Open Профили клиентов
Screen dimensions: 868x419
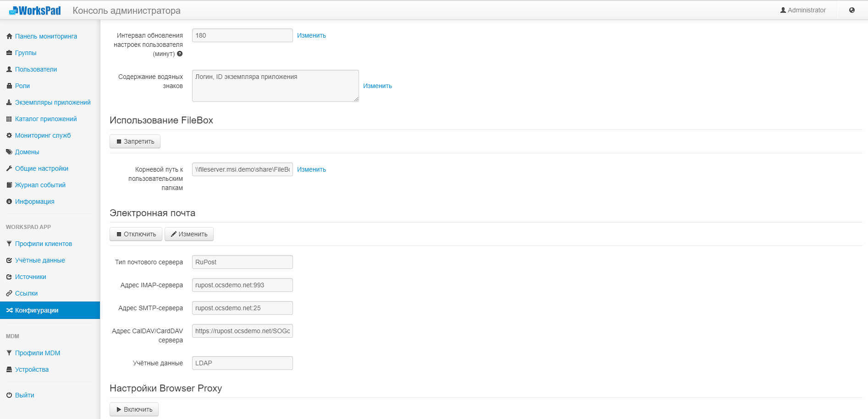pos(44,244)
